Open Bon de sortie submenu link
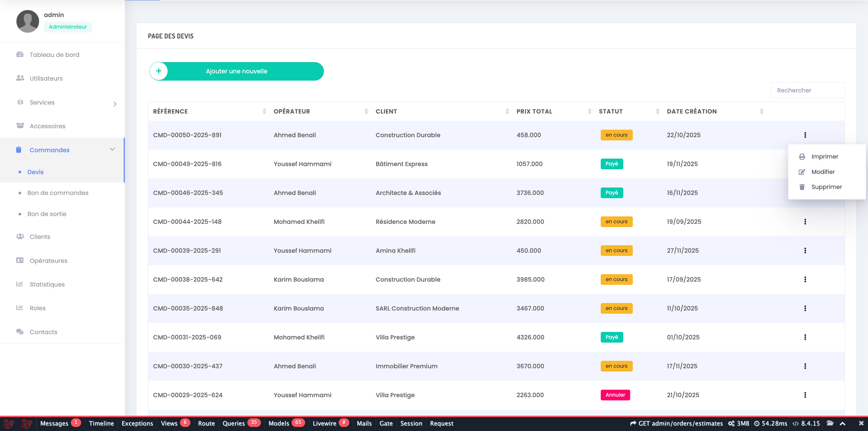Viewport: 868px width, 431px height. point(47,214)
